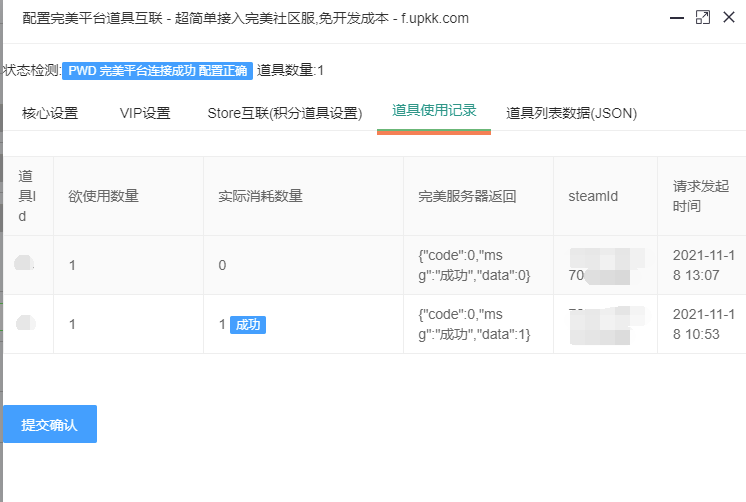The image size is (746, 502).
Task: Click the 道具Id column header
Action: (x=28, y=196)
